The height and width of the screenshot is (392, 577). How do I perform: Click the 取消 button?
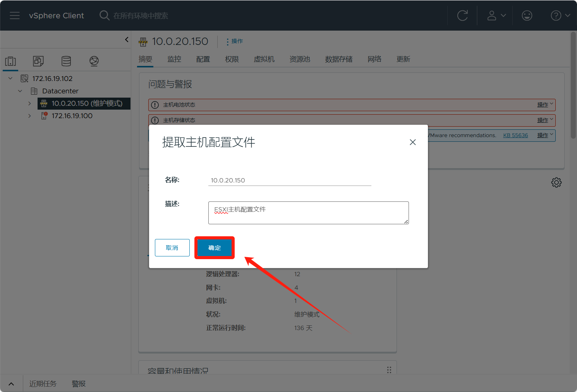pos(172,248)
